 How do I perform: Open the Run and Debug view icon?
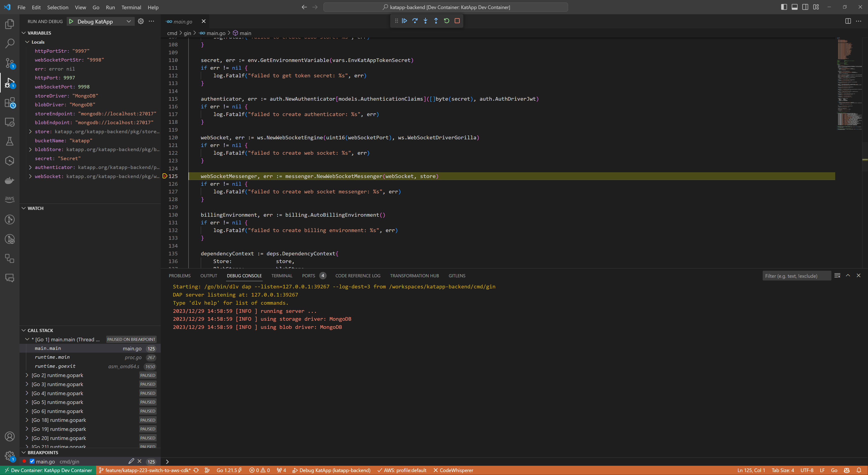point(10,83)
